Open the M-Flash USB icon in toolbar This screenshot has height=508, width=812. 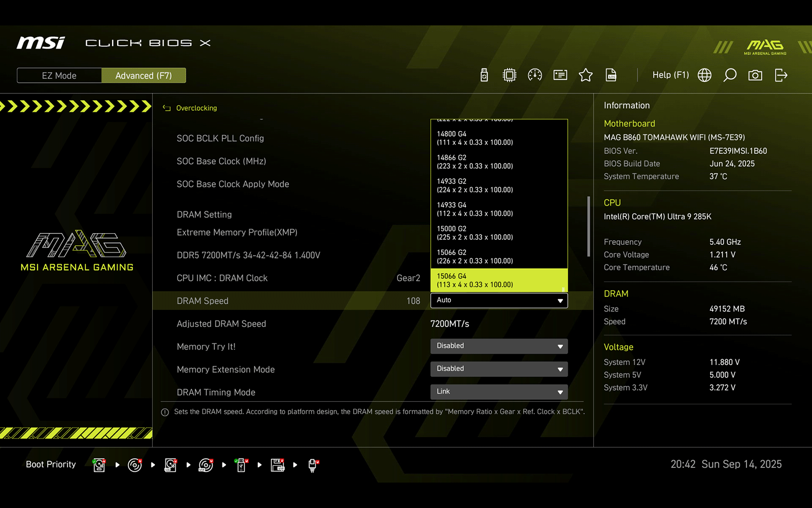[484, 75]
